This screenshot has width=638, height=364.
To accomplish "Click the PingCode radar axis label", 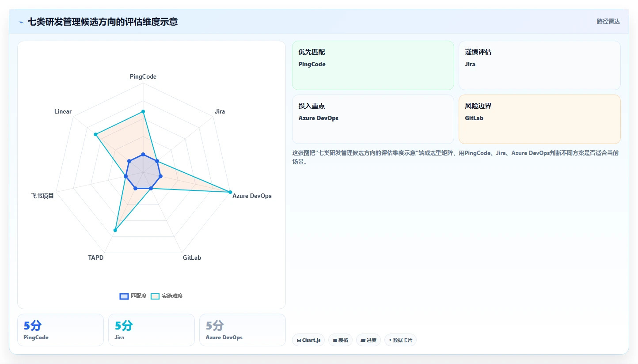I will coord(143,76).
